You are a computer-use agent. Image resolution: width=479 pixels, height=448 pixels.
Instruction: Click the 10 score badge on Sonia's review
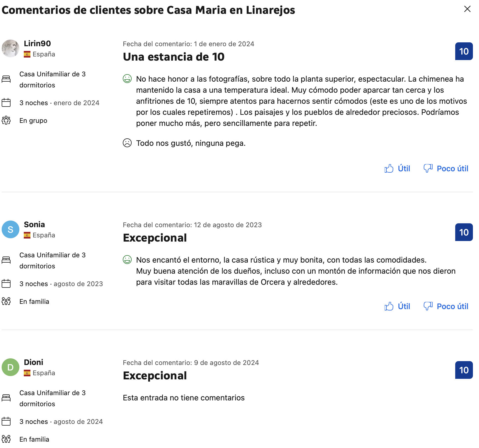click(464, 232)
